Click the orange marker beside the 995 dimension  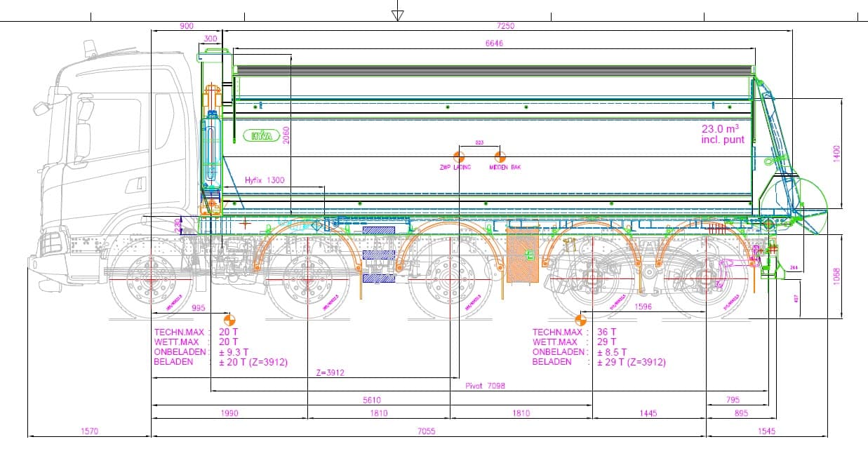click(229, 320)
